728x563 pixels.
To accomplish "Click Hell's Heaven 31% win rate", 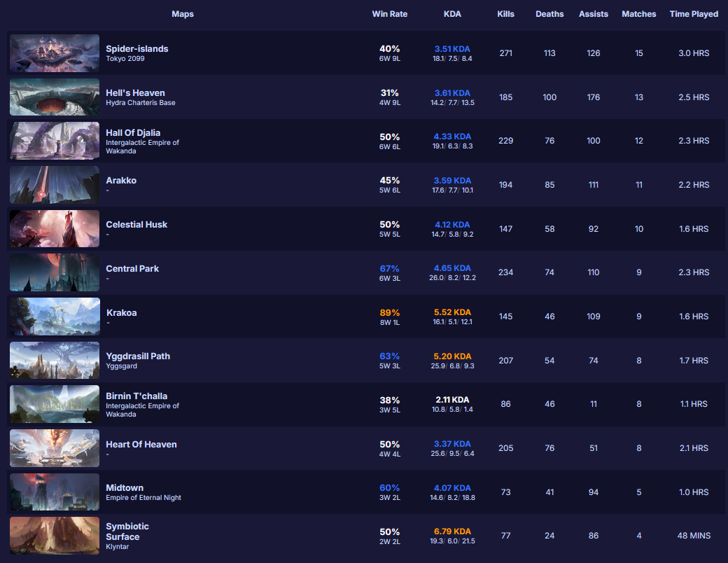I will [389, 93].
